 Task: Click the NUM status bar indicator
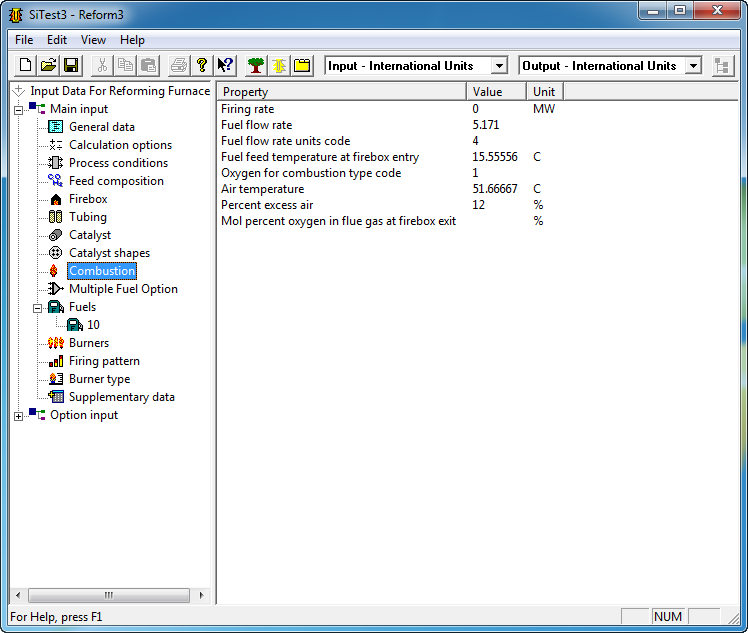coord(668,617)
